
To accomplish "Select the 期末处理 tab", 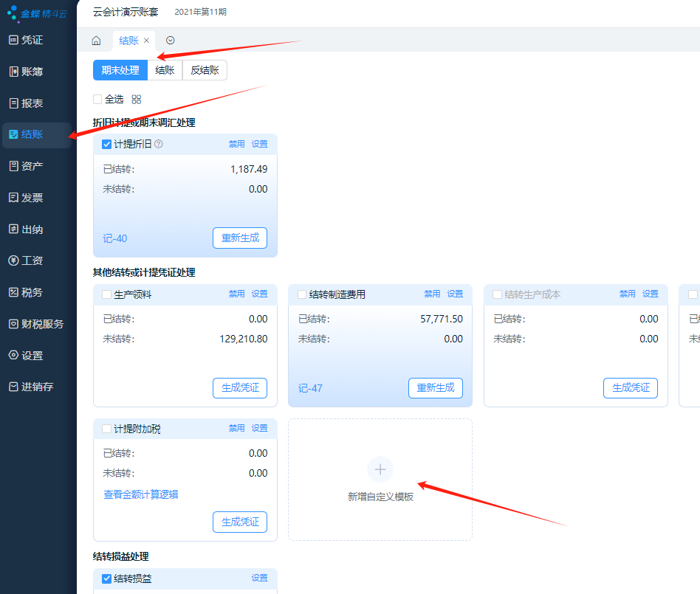I will (120, 70).
